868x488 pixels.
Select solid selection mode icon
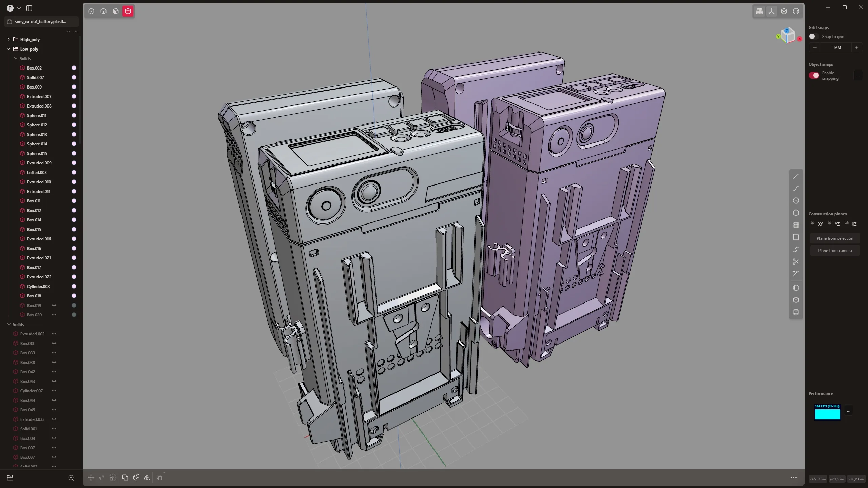coord(128,11)
